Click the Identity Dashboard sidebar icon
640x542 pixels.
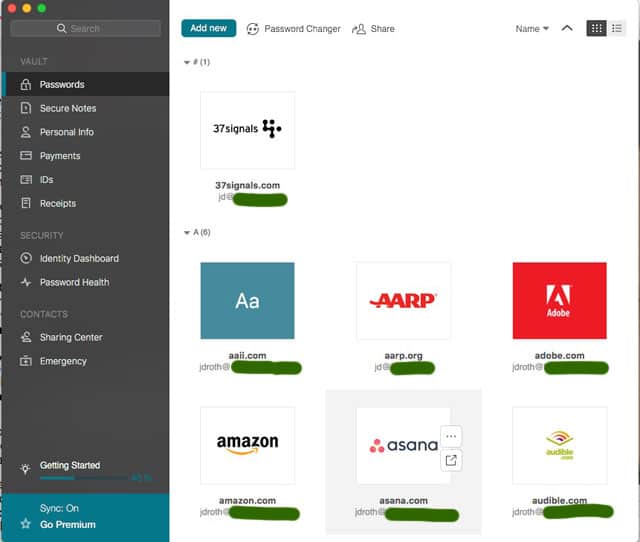27,258
